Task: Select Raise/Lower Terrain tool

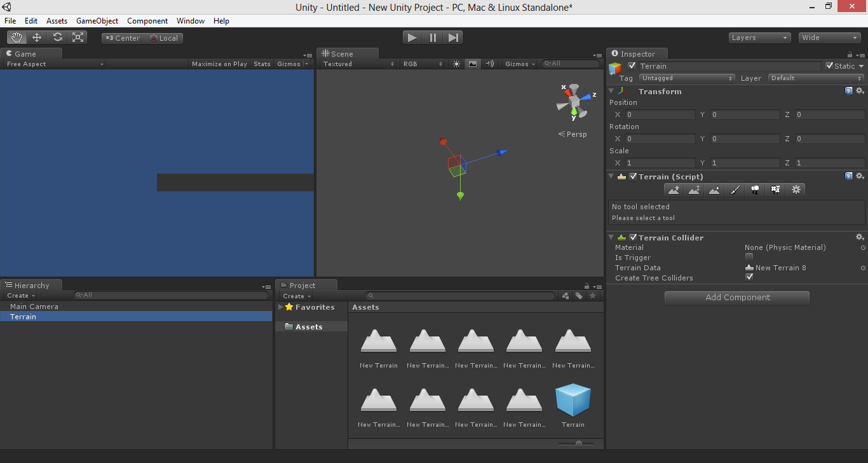Action: pyautogui.click(x=674, y=190)
